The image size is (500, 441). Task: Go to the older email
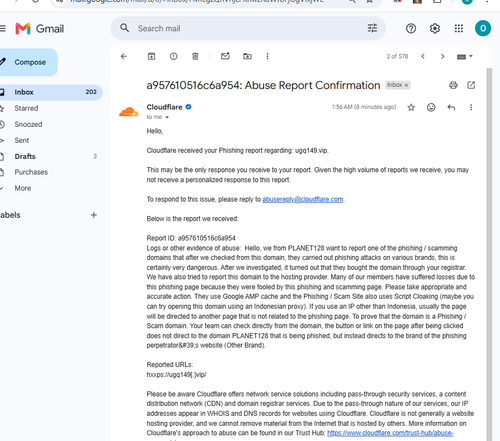coord(443,56)
